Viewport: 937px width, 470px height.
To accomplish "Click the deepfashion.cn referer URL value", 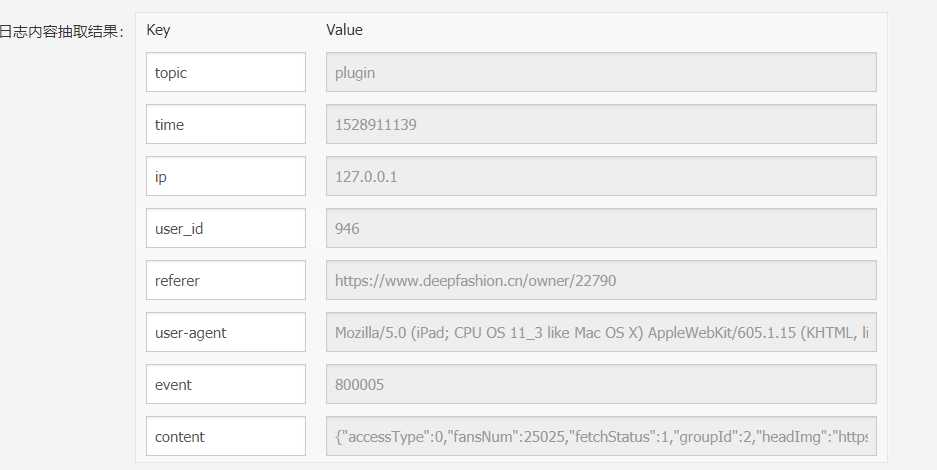I will [600, 281].
